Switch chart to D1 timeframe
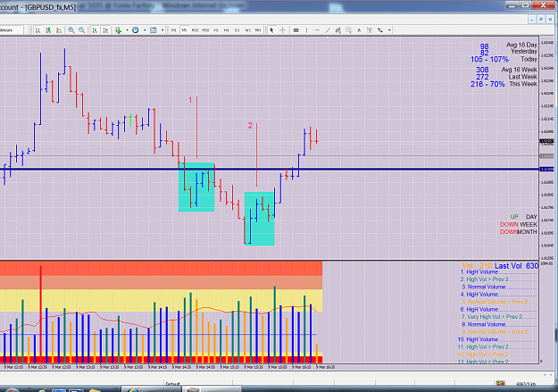558x392 pixels. [x=237, y=30]
